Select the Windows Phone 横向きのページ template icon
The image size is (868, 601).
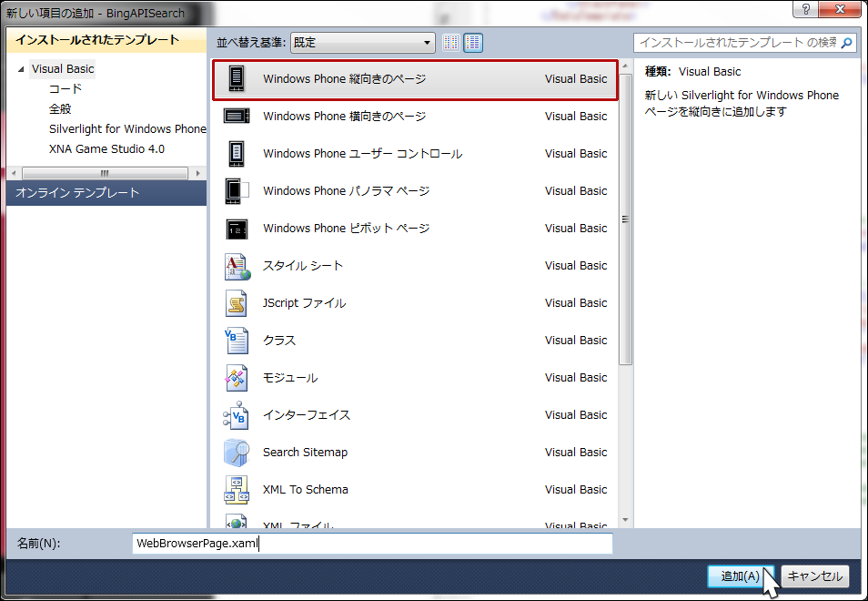click(x=237, y=116)
